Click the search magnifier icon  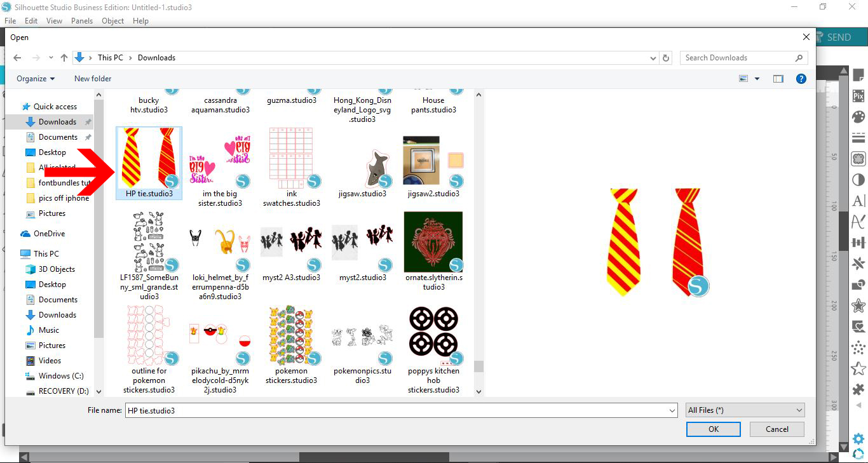click(x=799, y=58)
